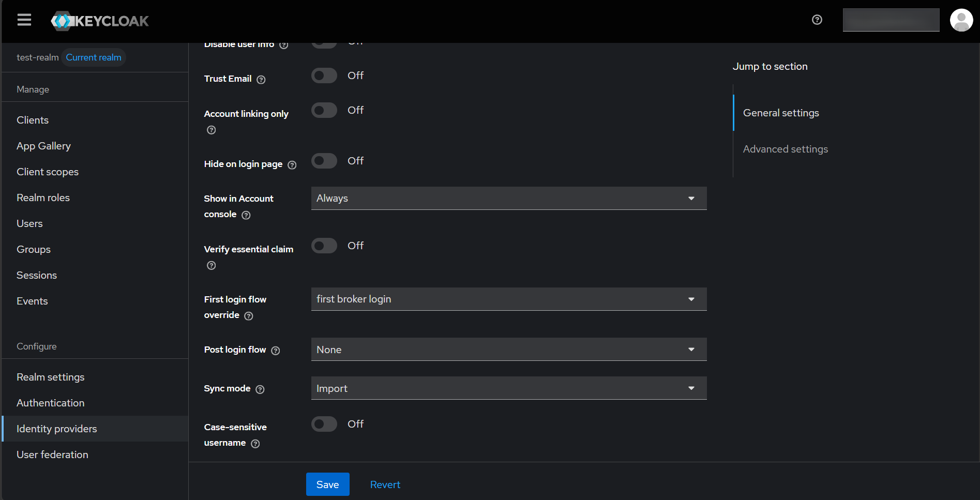Go to Clients in sidebar
Screen dimensions: 980x500
[x=95, y=120]
